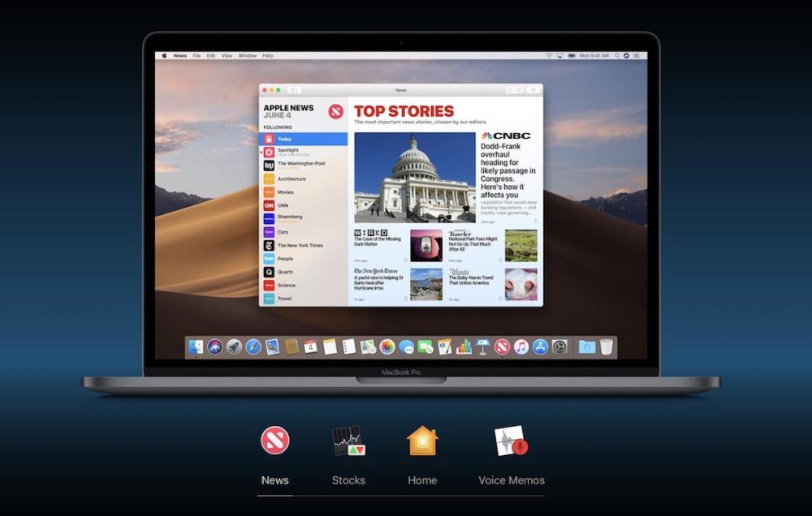Image resolution: width=812 pixels, height=516 pixels.
Task: Open iTunes music icon in dock
Action: coord(521,346)
